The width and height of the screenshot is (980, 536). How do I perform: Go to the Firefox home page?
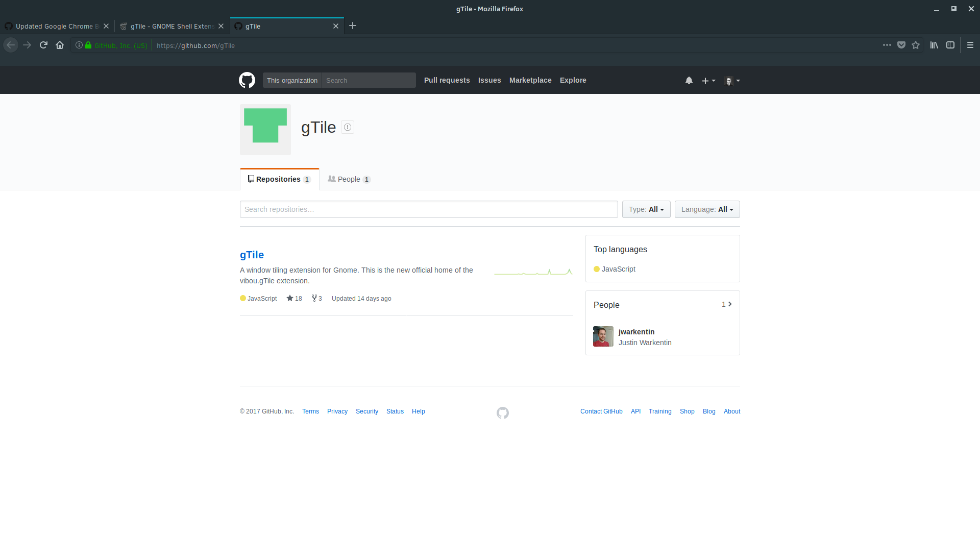click(x=60, y=45)
